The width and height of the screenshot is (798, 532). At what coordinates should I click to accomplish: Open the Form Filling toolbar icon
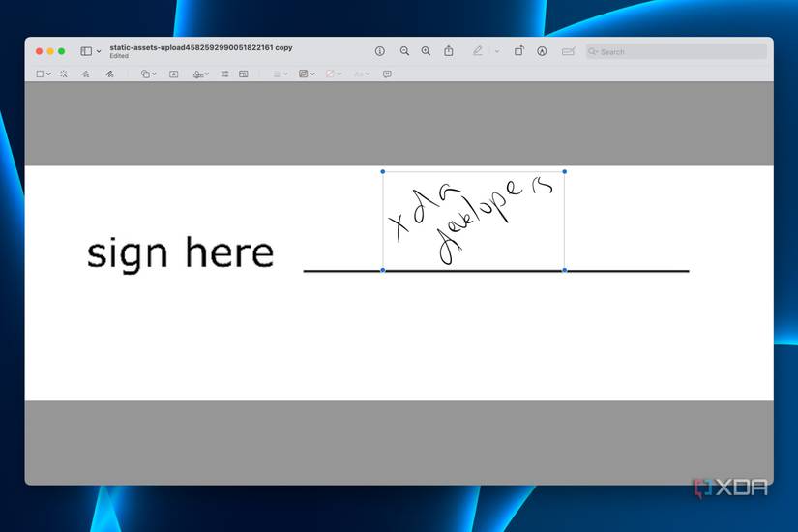[569, 51]
